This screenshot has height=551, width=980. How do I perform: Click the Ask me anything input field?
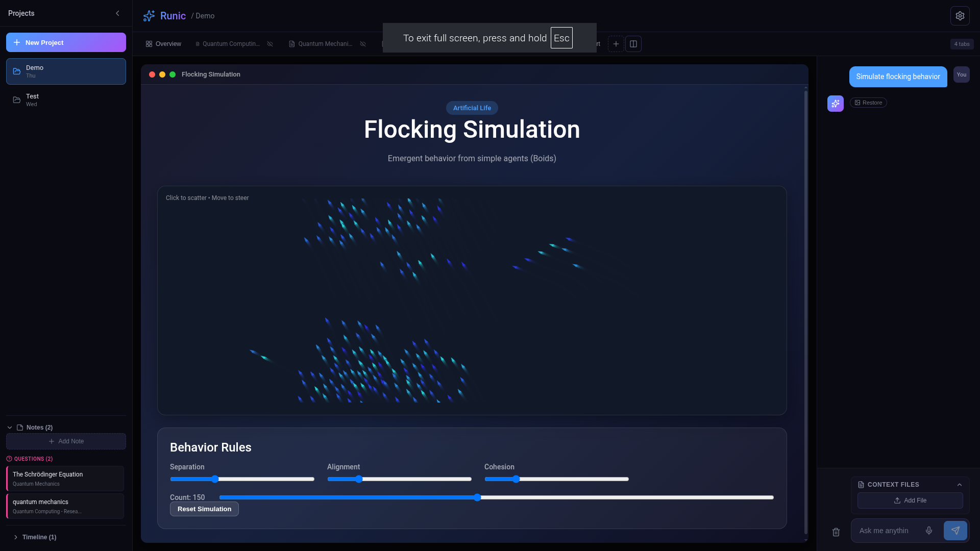coord(888,531)
